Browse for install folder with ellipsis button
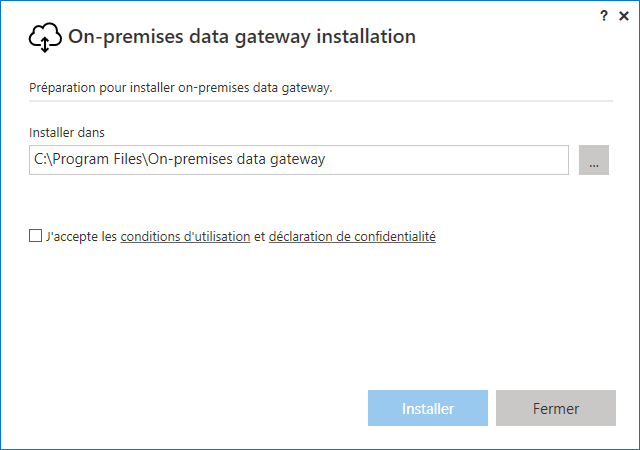The height and width of the screenshot is (450, 640). (x=594, y=160)
